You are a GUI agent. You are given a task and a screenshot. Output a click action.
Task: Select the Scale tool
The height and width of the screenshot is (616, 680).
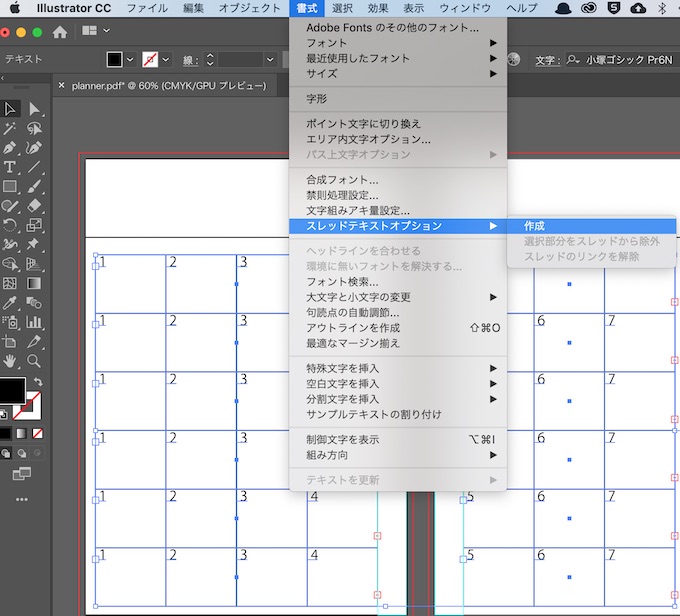point(35,225)
